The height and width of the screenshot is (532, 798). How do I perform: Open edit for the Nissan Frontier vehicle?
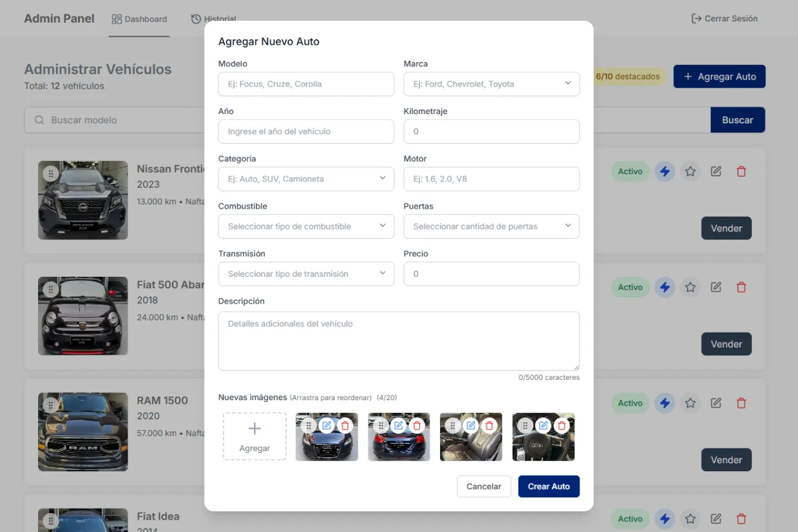pos(716,172)
